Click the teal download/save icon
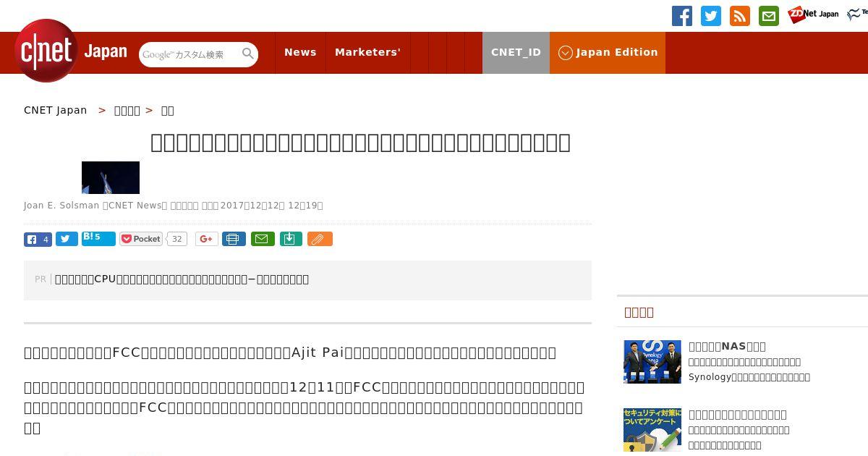This screenshot has height=456, width=868. (291, 239)
